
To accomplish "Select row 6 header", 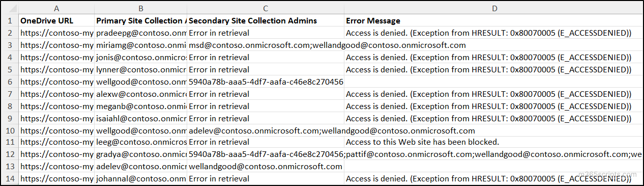I will 10,82.
